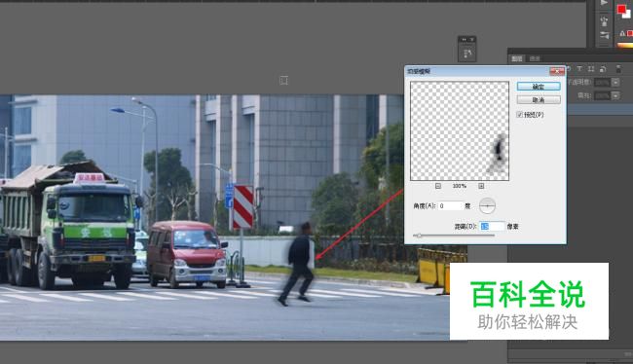Viewport: 633px width, 364px height.
Task: Open the layer fill dropdown arrow
Action: pos(615,95)
